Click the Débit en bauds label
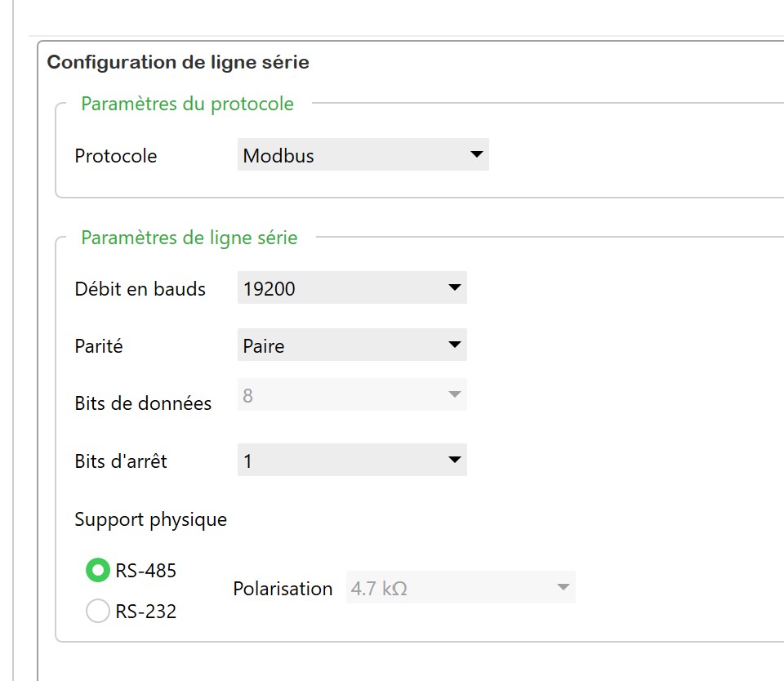 pos(140,289)
